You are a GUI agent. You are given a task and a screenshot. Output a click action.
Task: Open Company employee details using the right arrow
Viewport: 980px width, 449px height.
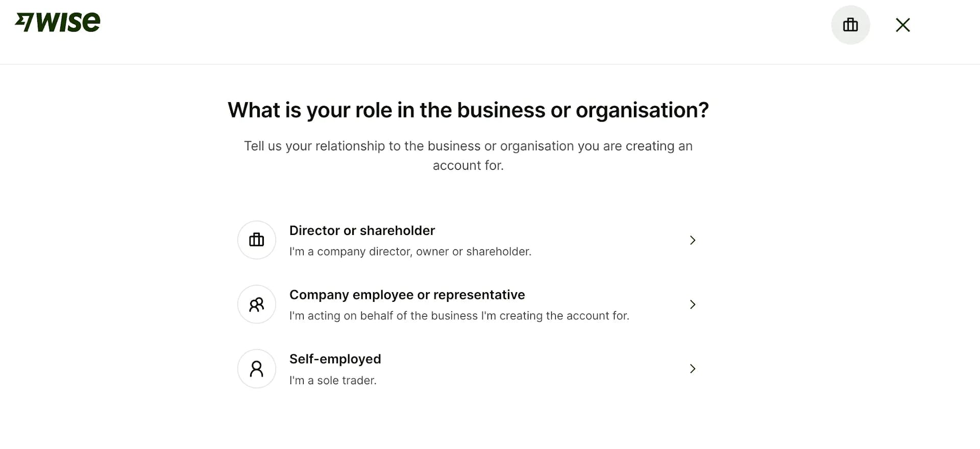[x=692, y=304]
